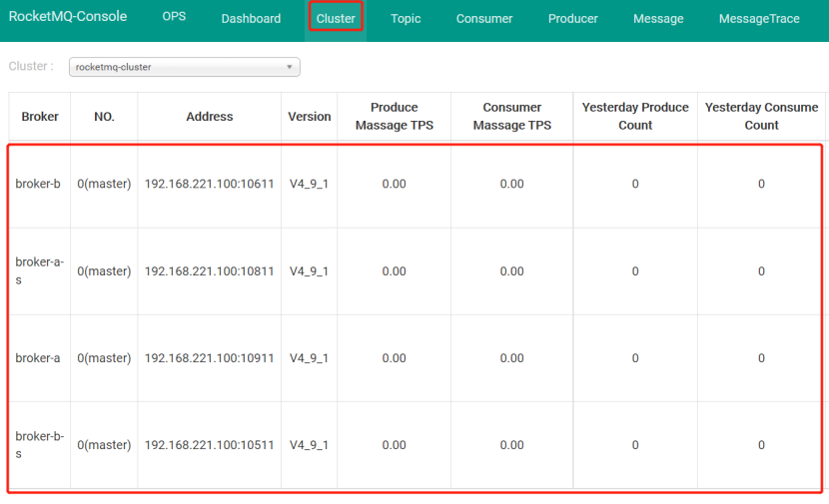Image resolution: width=829 pixels, height=504 pixels.
Task: Click the Broker column header
Action: (40, 116)
